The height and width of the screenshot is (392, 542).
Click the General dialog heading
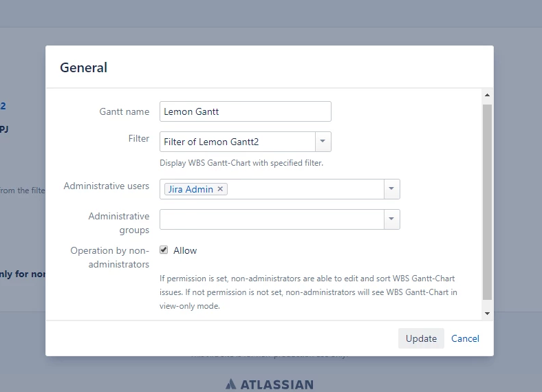(84, 67)
